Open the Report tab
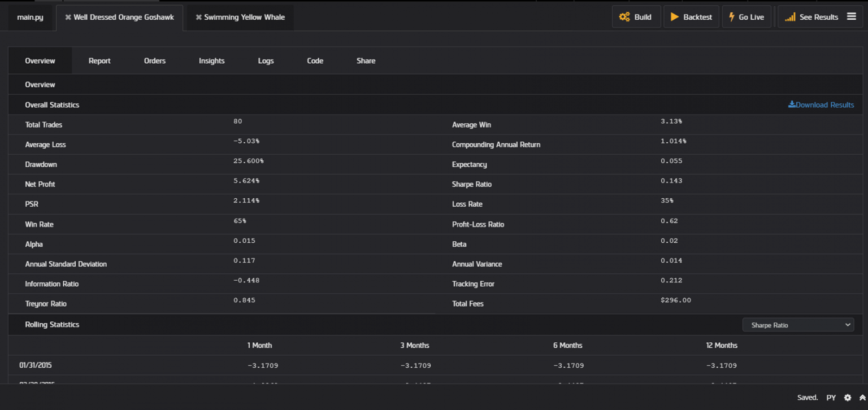The height and width of the screenshot is (410, 868). (99, 61)
